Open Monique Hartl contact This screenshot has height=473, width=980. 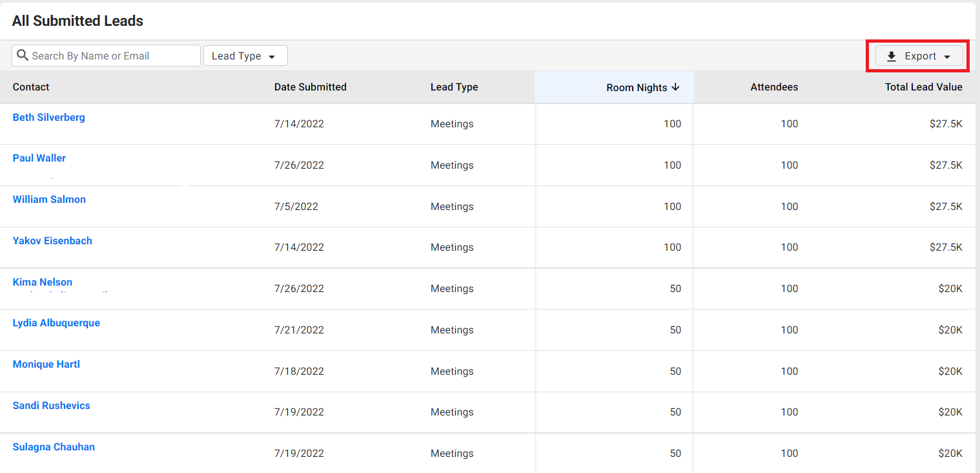click(46, 364)
